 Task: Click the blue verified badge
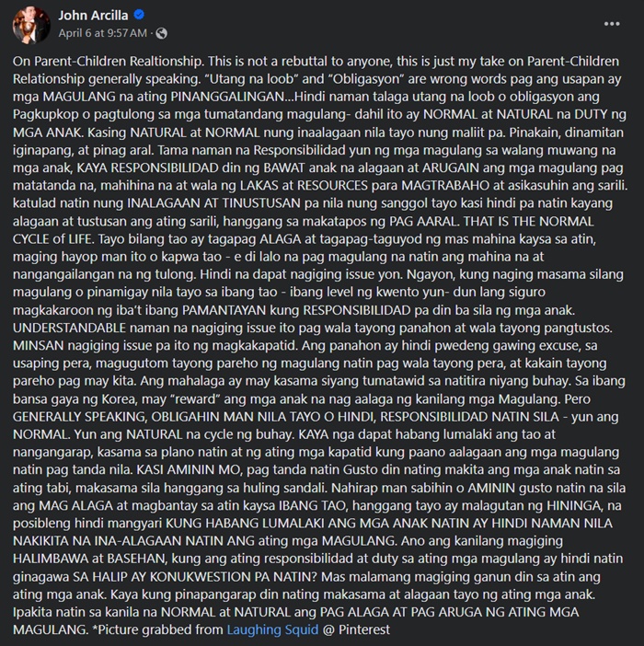[x=139, y=15]
